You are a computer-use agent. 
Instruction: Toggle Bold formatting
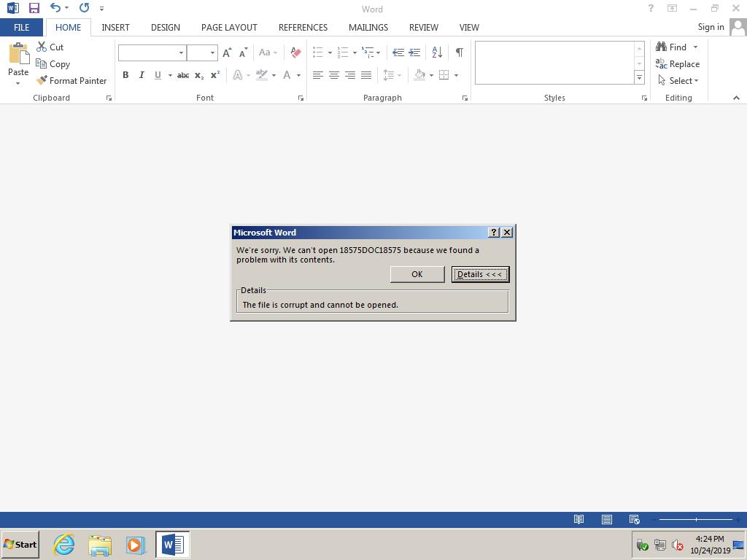coord(125,75)
